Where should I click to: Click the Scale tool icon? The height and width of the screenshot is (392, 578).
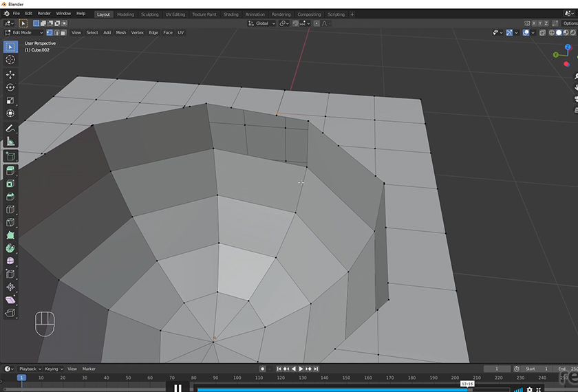[10, 100]
